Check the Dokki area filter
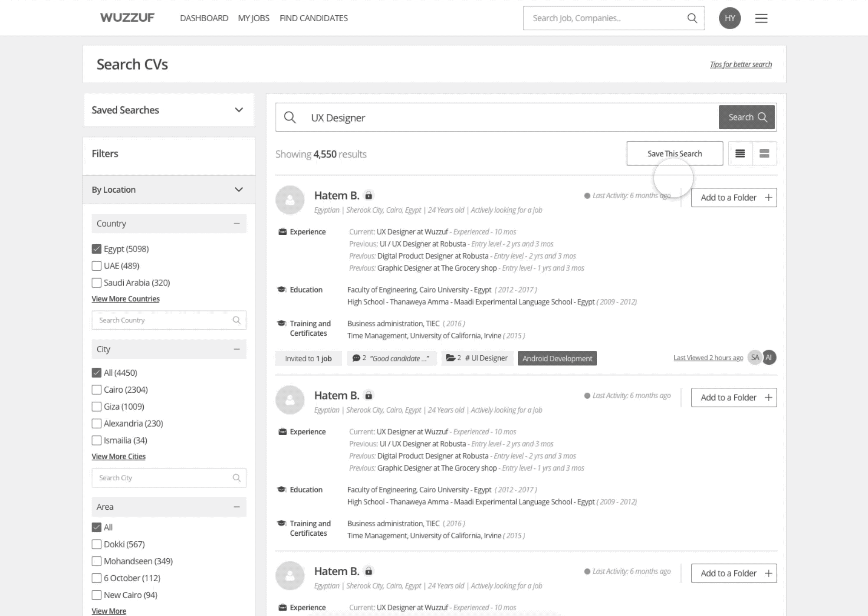 click(x=96, y=544)
